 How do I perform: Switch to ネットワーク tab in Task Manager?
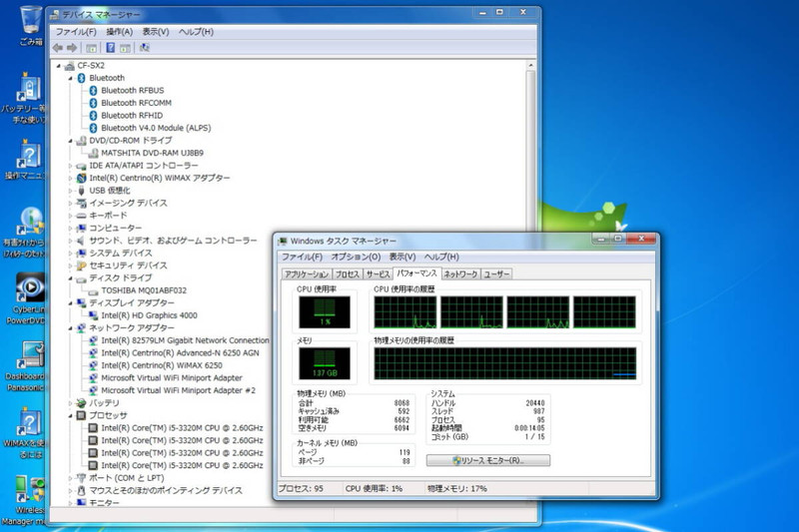click(x=460, y=274)
